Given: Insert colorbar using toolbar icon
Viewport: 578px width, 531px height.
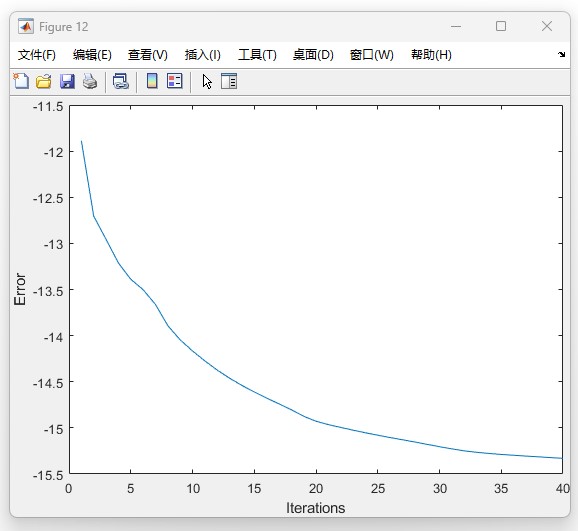Looking at the screenshot, I should coord(152,81).
